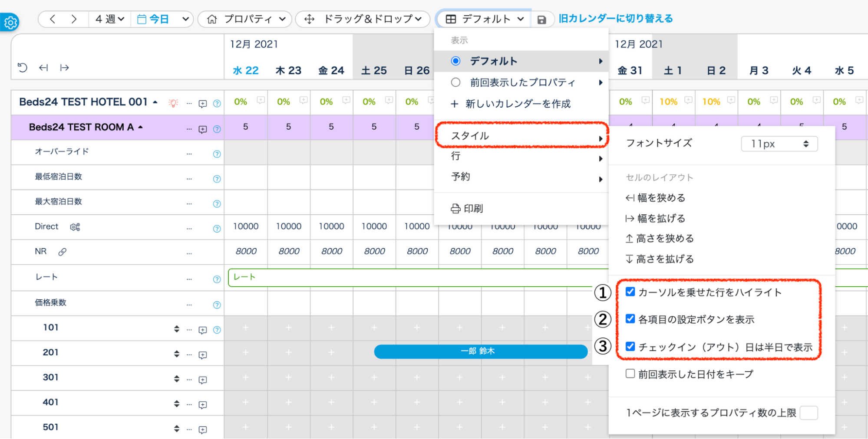Image resolution: width=868 pixels, height=439 pixels.
Task: Click 1ページに表示するプロパティ数の上限 input field
Action: (809, 413)
